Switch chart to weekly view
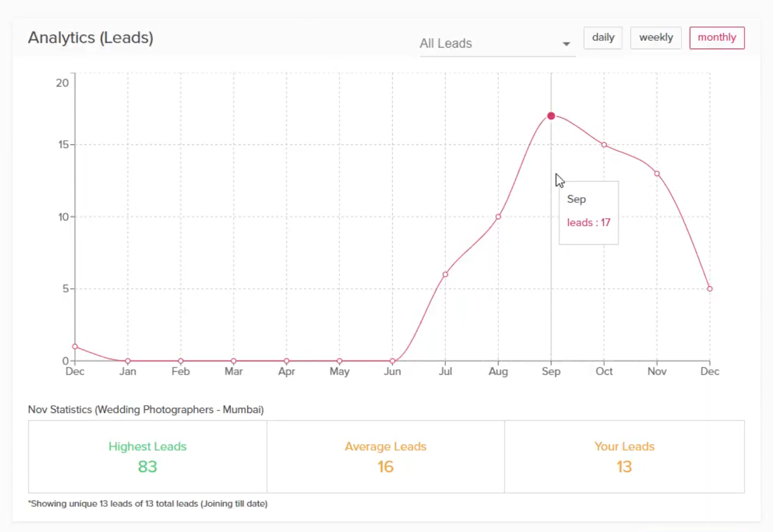 click(x=656, y=38)
